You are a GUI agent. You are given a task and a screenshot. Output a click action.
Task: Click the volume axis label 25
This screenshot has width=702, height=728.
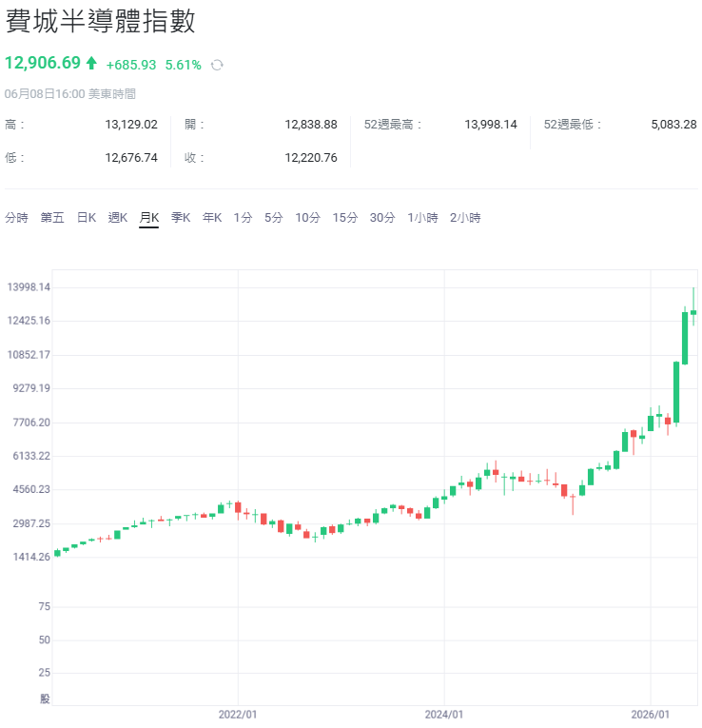45,673
